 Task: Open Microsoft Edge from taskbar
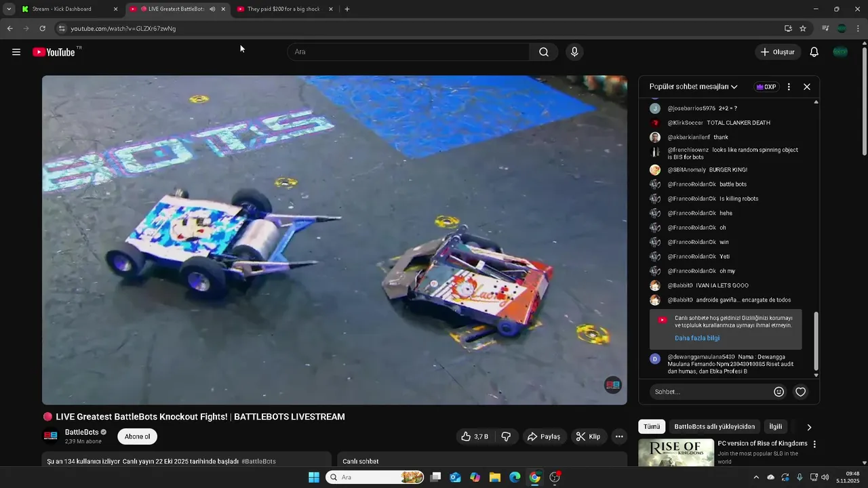[515, 477]
